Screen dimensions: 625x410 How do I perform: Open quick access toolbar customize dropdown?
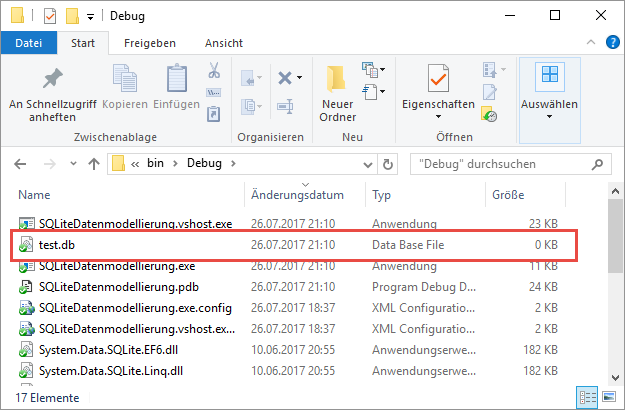pos(91,17)
